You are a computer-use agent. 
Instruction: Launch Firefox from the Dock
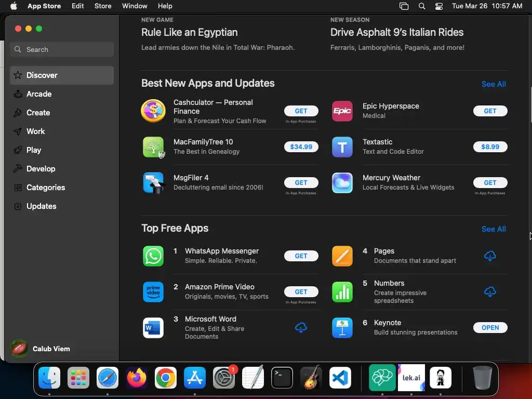click(x=137, y=378)
